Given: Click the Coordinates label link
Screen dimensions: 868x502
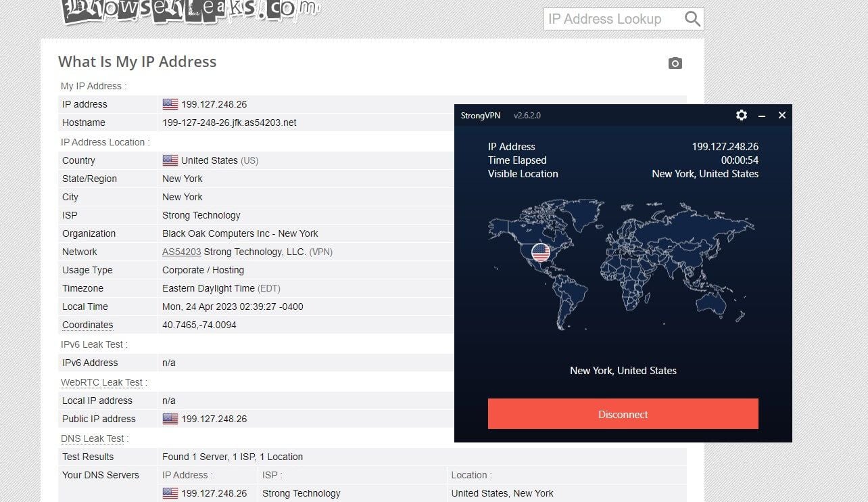Looking at the screenshot, I should click(88, 325).
